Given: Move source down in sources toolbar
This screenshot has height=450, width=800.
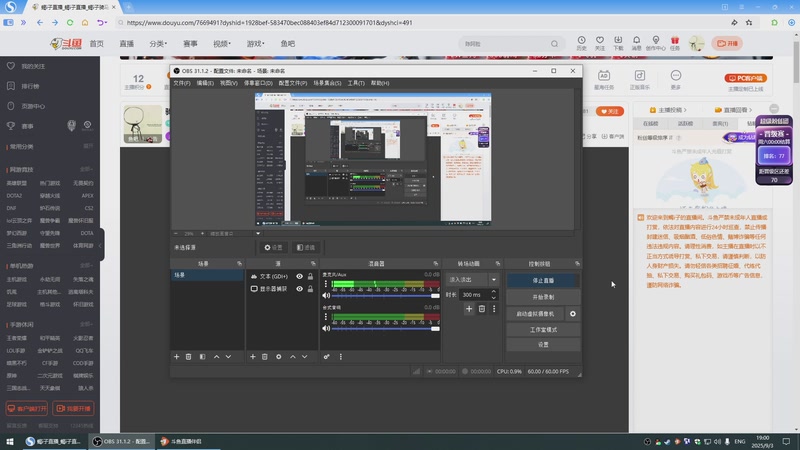Looking at the screenshot, I should (305, 357).
